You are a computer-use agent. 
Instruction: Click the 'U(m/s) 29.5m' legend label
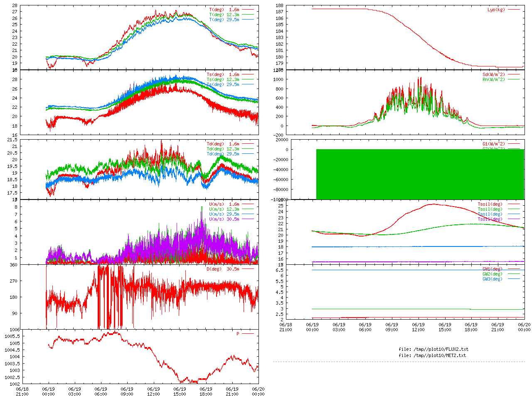click(224, 214)
